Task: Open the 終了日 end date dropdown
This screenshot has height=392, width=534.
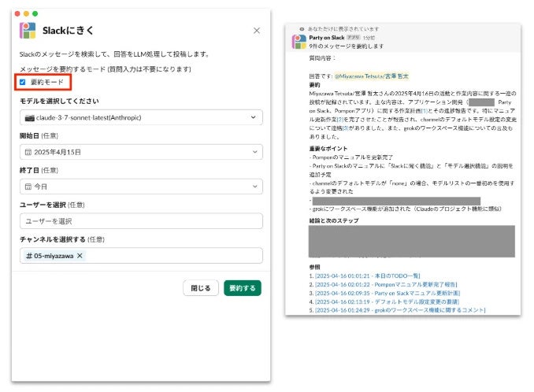Action: [x=253, y=186]
